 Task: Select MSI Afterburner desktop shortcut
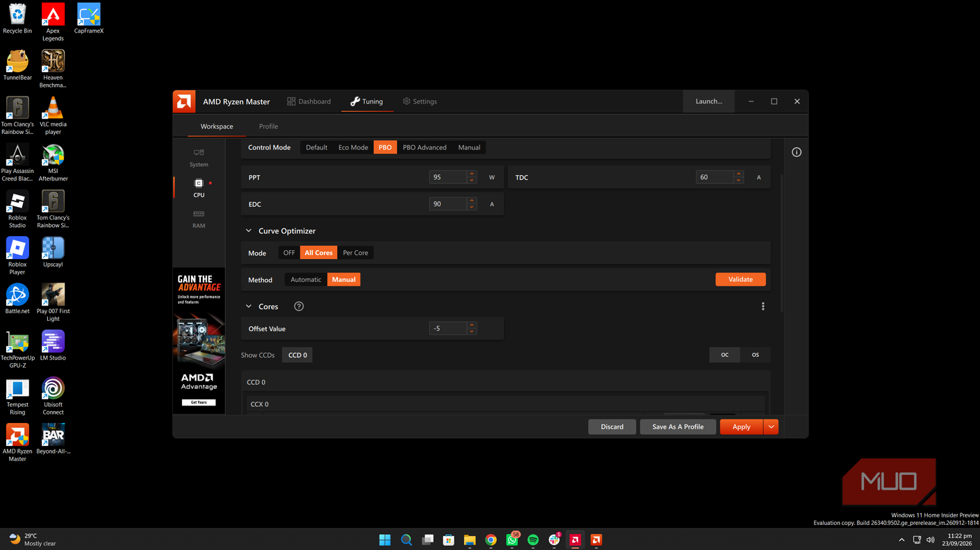point(53,162)
